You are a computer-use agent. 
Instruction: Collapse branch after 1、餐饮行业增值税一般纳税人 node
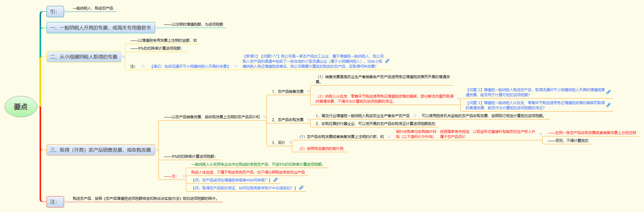(415, 116)
